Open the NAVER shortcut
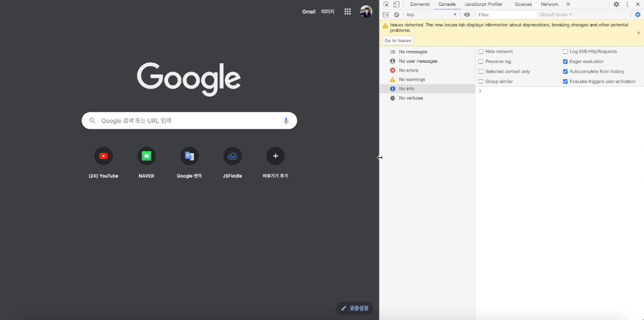Screen dimensions: 644x320 tap(146, 163)
